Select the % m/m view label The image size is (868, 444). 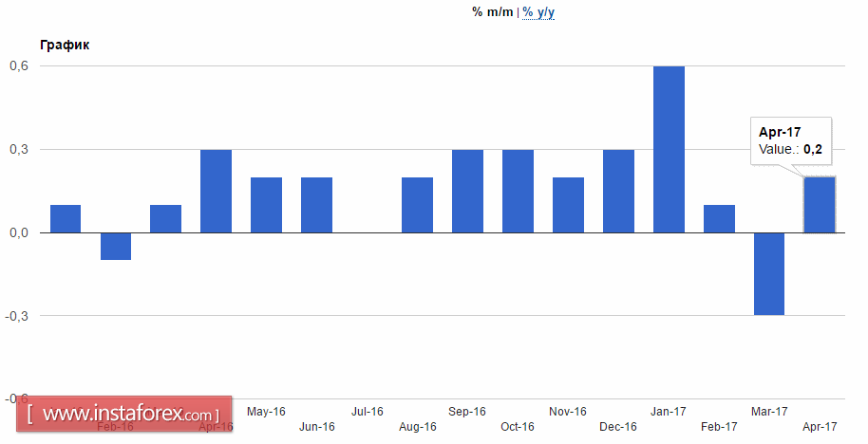[x=493, y=11]
